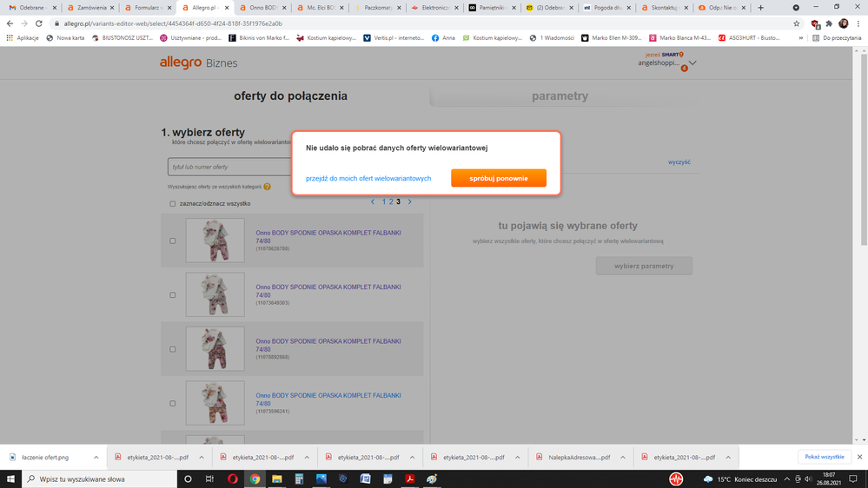Open 'Do przeczytania' reading list

point(837,38)
